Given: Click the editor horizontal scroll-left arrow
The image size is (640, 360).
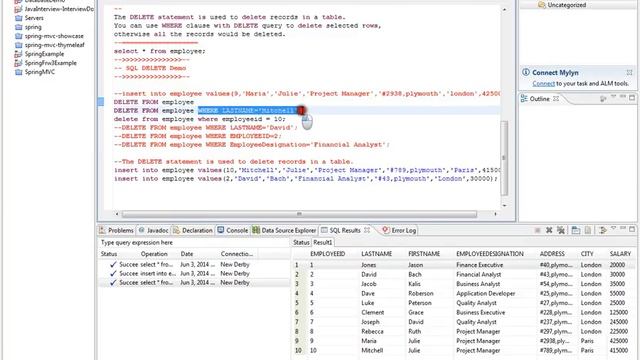Looking at the screenshot, I should point(117,214).
